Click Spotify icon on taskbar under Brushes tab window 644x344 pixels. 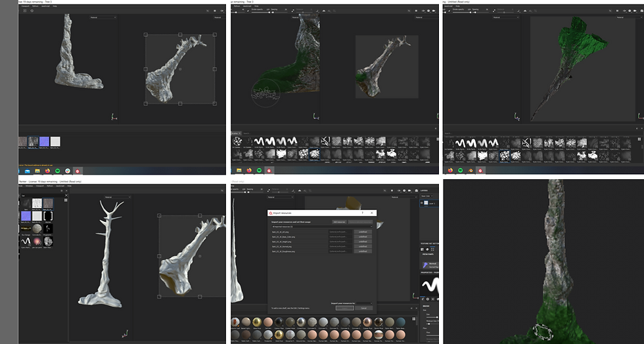pyautogui.click(x=259, y=170)
